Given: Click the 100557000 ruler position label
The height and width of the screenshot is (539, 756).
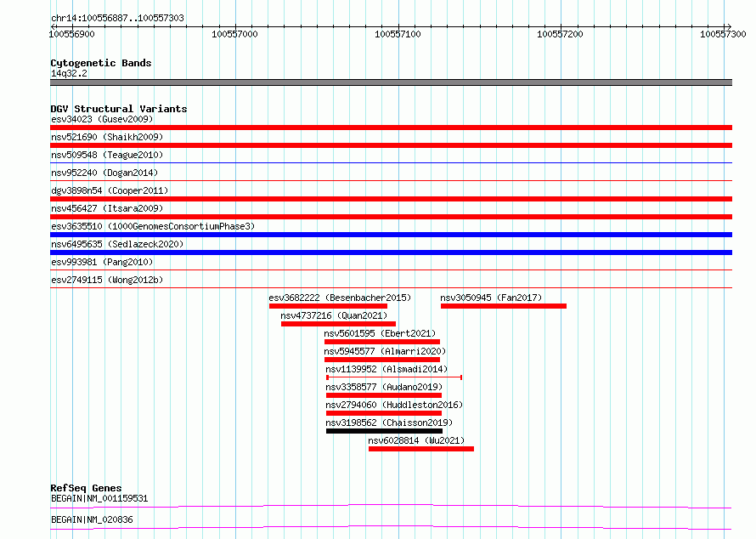Looking at the screenshot, I should pyautogui.click(x=234, y=34).
